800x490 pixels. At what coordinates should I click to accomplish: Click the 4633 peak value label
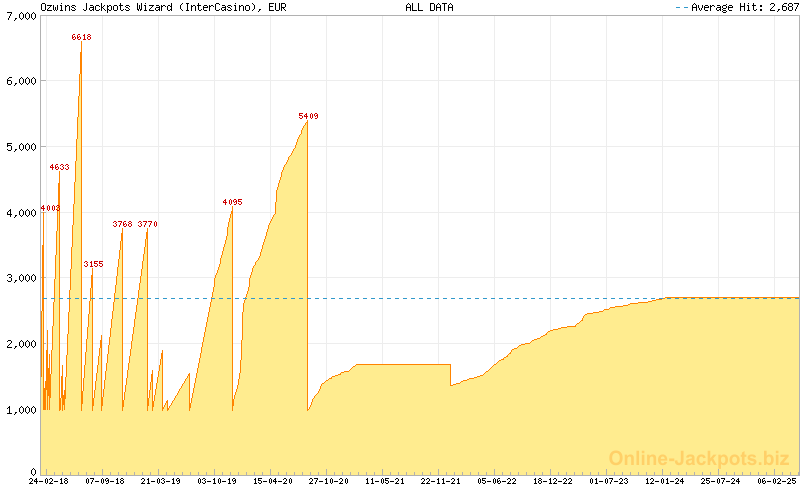(59, 167)
